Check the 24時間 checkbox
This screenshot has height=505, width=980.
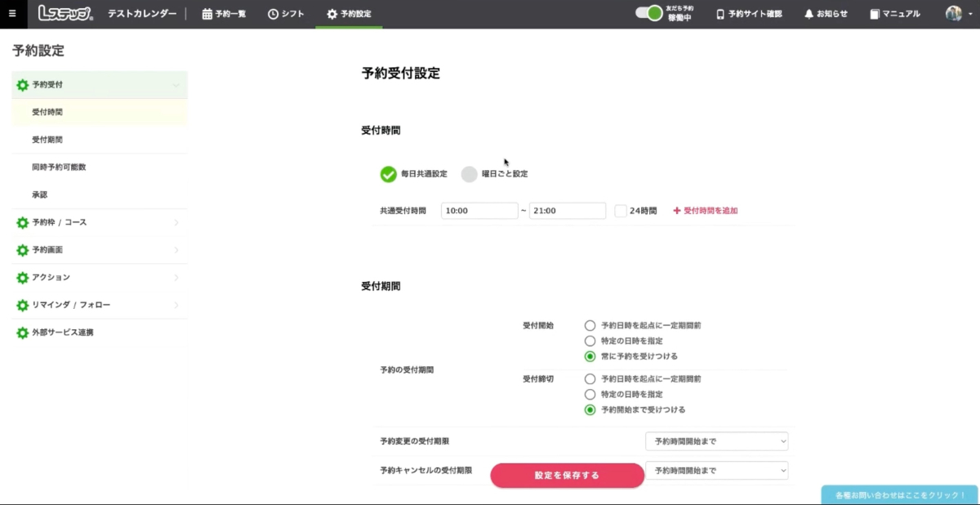coord(621,211)
